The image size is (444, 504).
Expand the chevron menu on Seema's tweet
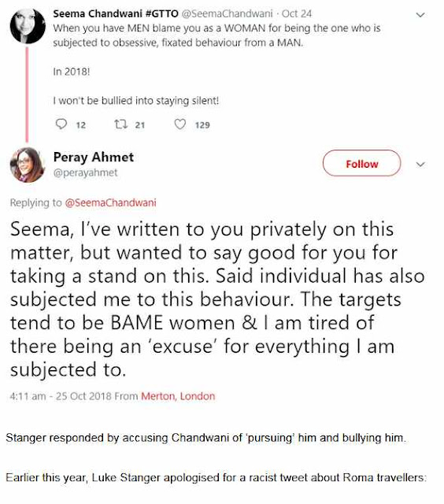[x=420, y=15]
